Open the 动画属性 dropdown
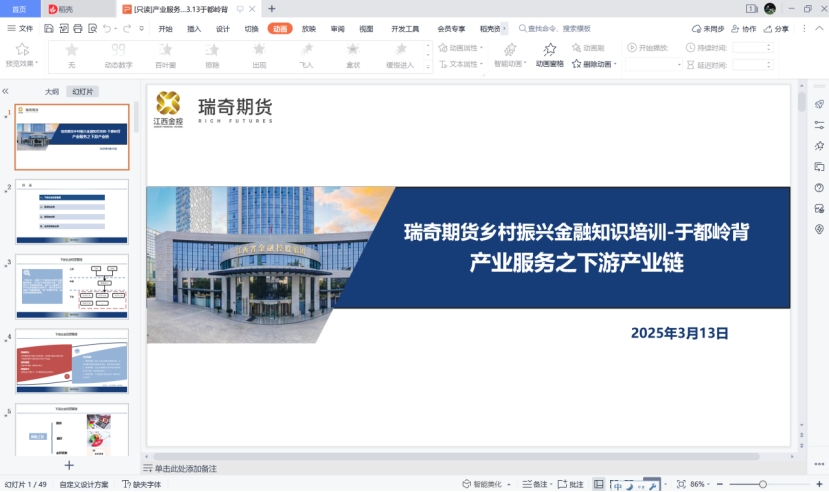The image size is (829, 492). 460,48
